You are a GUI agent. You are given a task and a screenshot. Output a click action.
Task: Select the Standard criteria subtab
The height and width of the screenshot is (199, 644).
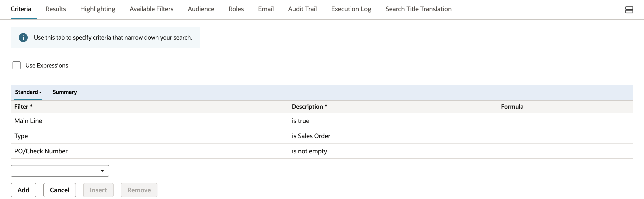pos(28,92)
